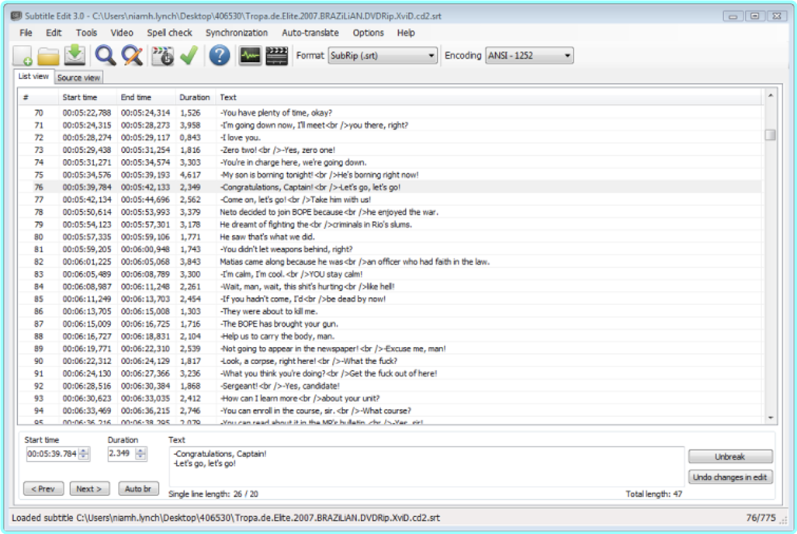Screen dimensions: 797x534
Task: Open the Encoding ANSI - 1252 dropdown
Action: point(529,55)
